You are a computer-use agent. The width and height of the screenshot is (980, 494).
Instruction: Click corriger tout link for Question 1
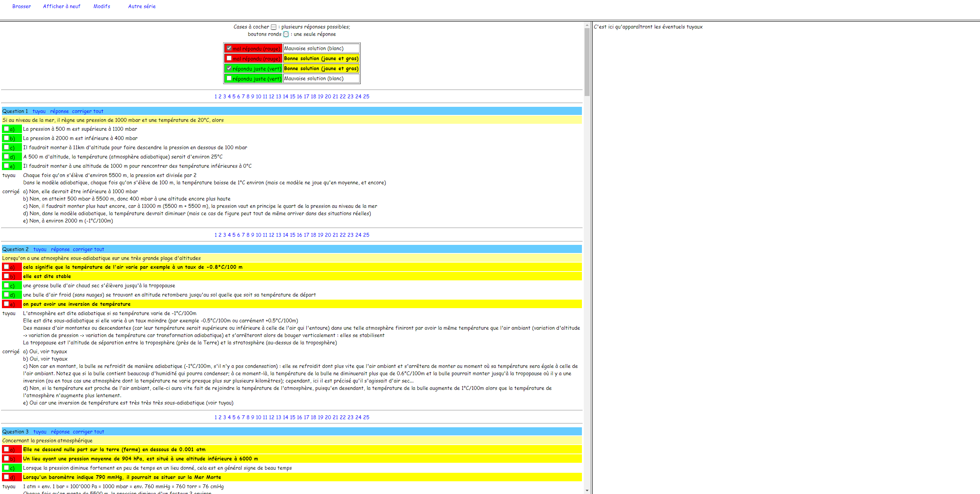(x=87, y=111)
